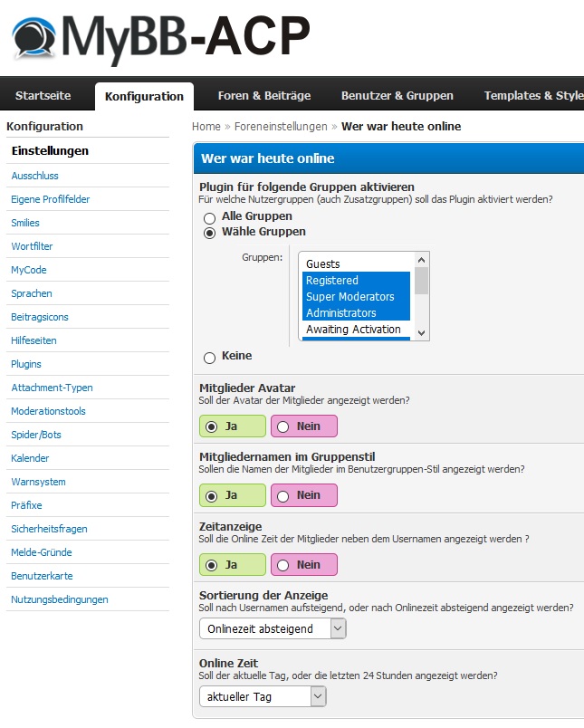Open Warnsystem in sidebar
The width and height of the screenshot is (584, 728).
(39, 482)
